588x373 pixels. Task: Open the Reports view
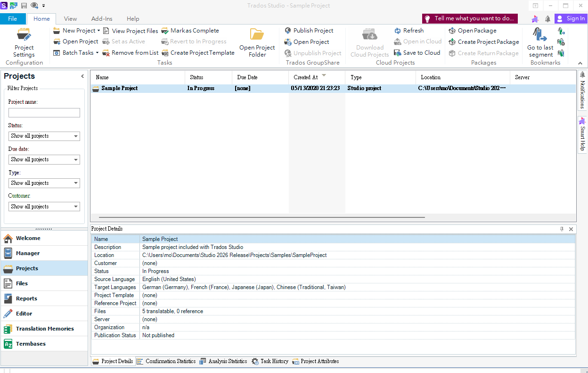click(44, 298)
